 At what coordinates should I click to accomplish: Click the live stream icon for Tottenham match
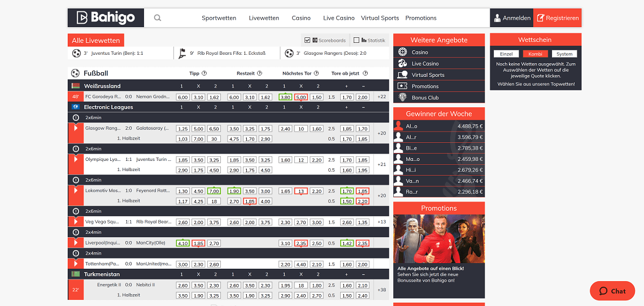click(76, 263)
